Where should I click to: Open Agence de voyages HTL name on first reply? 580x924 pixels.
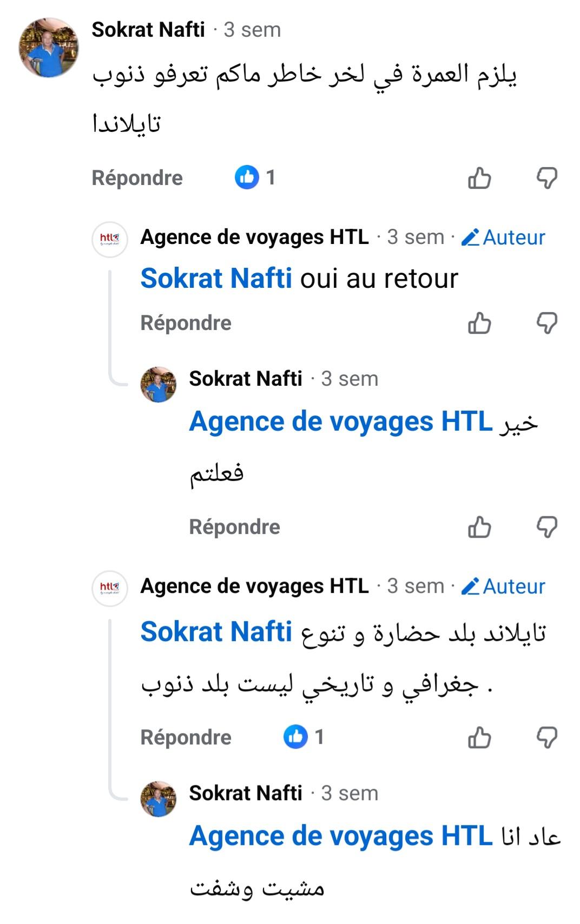254,237
